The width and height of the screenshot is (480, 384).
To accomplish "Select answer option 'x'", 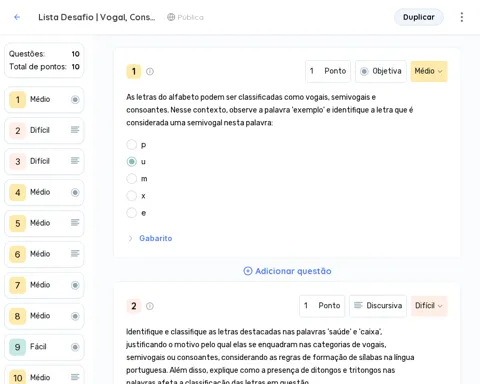I will point(132,196).
